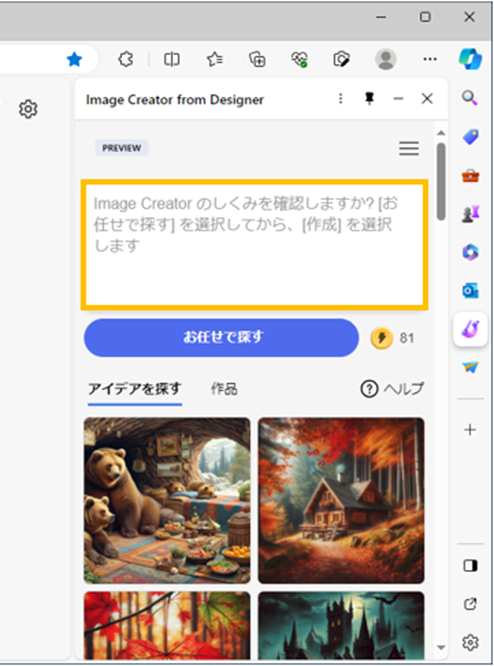The image size is (494, 666).
Task: Click the お任せで探す button
Action: click(221, 338)
